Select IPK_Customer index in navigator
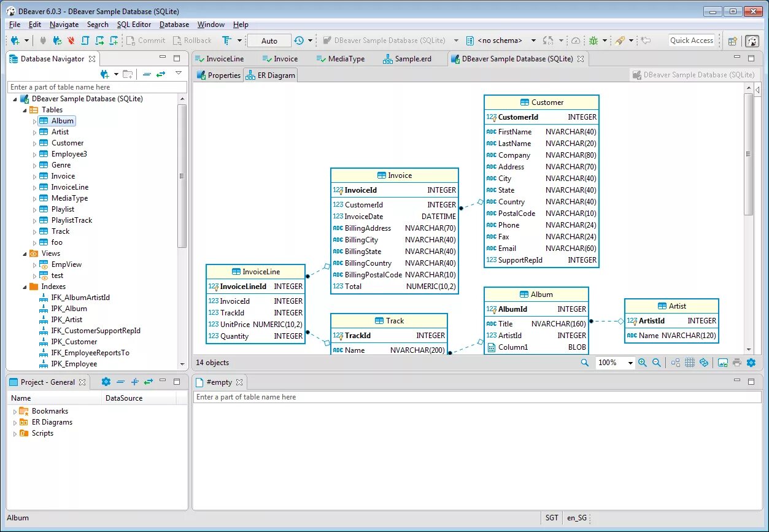Screen dimensions: 769x532 pos(74,342)
